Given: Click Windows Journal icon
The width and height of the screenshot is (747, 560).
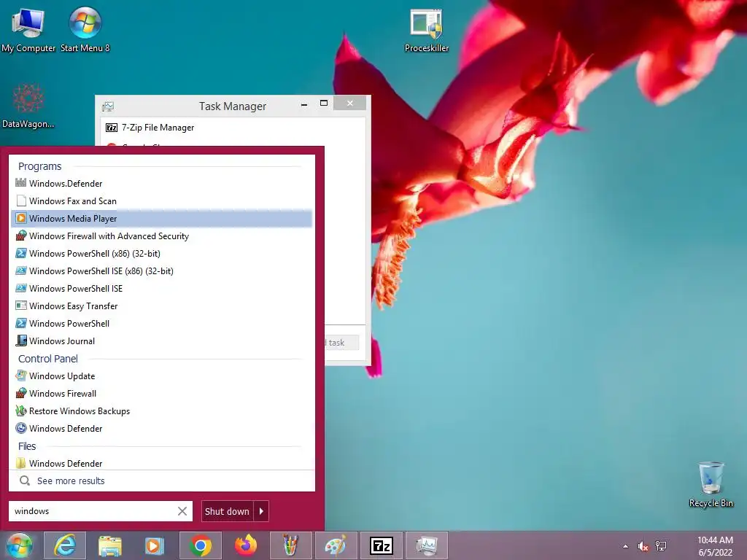Looking at the screenshot, I should [x=21, y=341].
